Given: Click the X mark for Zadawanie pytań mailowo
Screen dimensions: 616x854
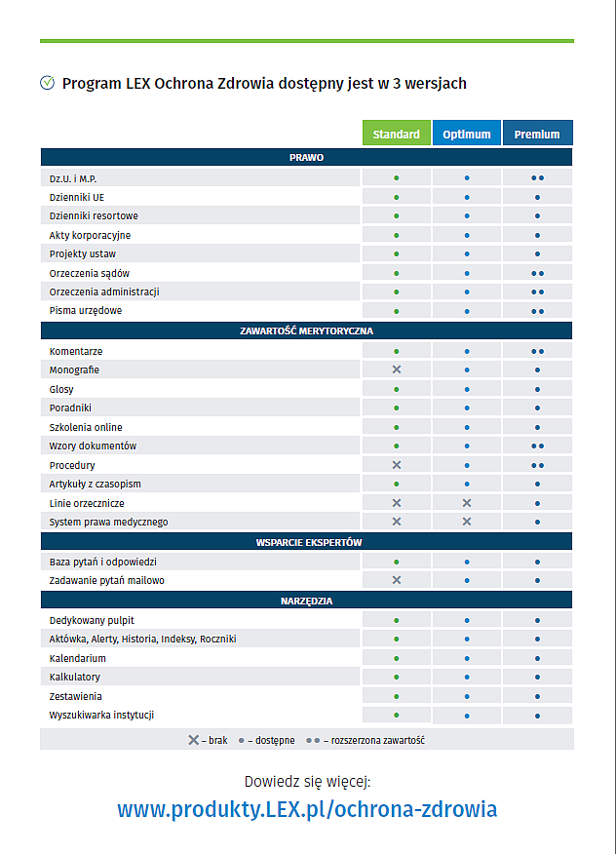Looking at the screenshot, I should [x=397, y=580].
